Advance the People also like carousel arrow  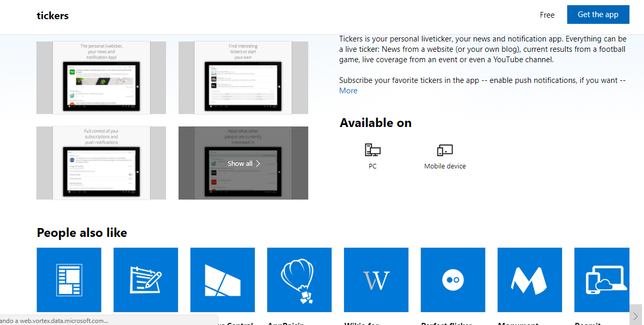[x=636, y=316]
